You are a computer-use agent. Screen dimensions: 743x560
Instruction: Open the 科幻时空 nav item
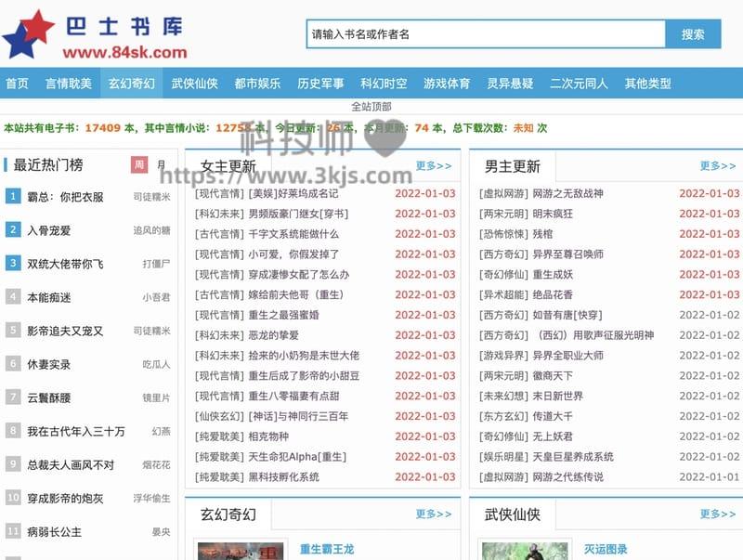coord(384,84)
